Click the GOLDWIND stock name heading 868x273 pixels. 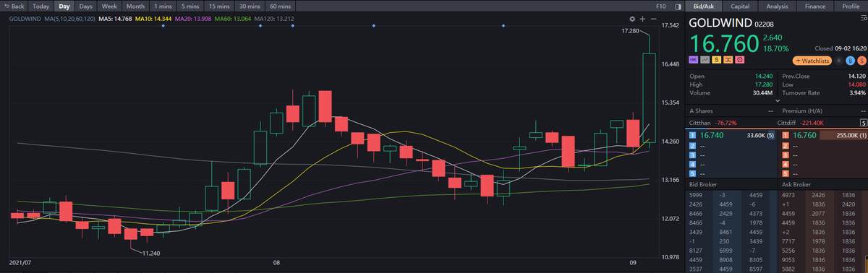click(720, 23)
